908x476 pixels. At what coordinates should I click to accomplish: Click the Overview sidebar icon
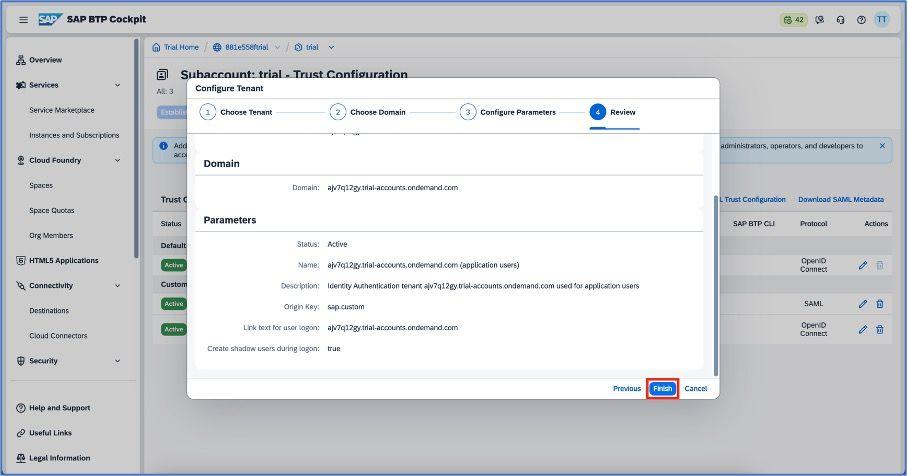21,60
